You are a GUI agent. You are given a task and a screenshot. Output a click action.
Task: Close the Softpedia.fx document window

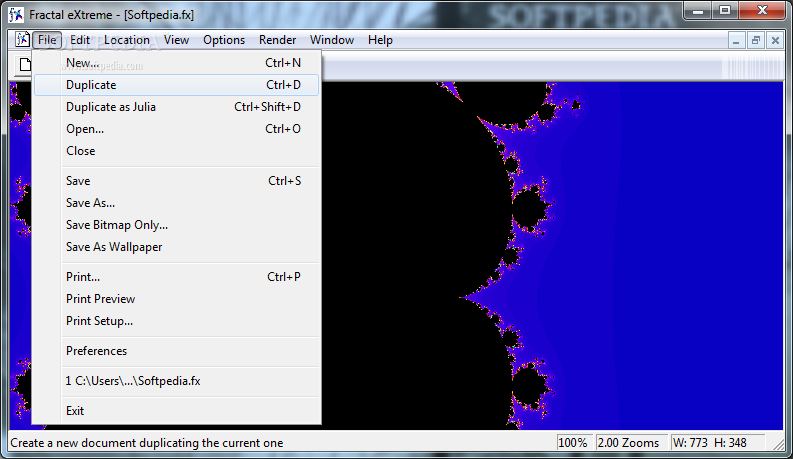tap(775, 40)
